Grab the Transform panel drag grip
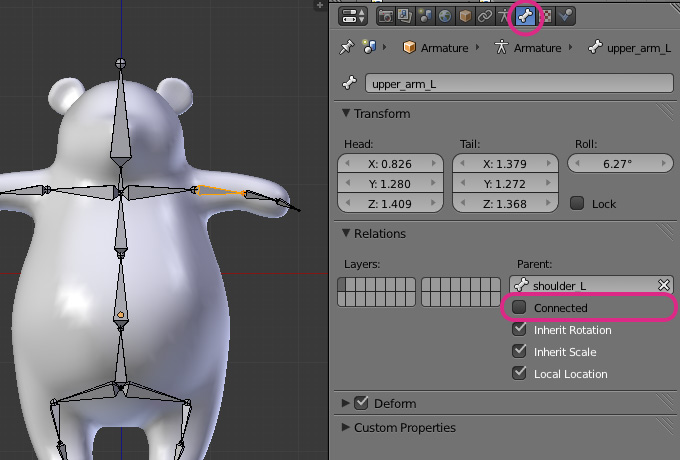This screenshot has width=680, height=460. 665,112
